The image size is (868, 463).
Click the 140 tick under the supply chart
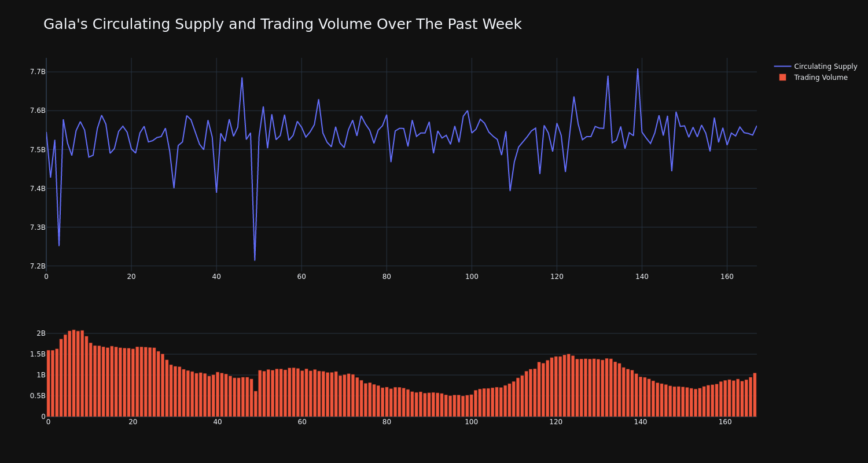[x=642, y=277]
